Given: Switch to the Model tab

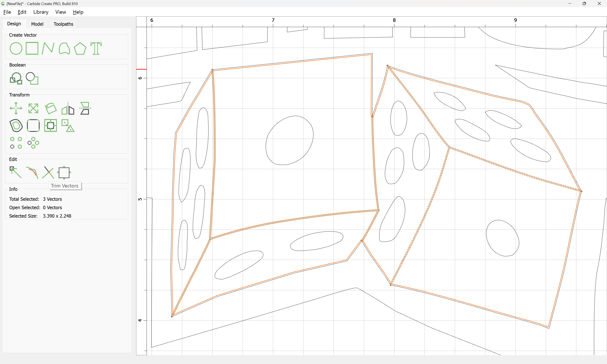Looking at the screenshot, I should pyautogui.click(x=37, y=24).
